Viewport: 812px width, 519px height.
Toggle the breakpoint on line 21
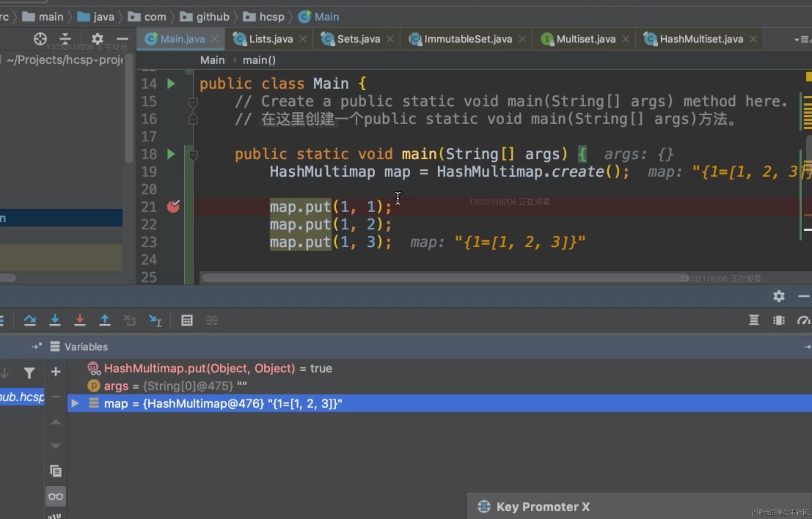[x=173, y=207]
